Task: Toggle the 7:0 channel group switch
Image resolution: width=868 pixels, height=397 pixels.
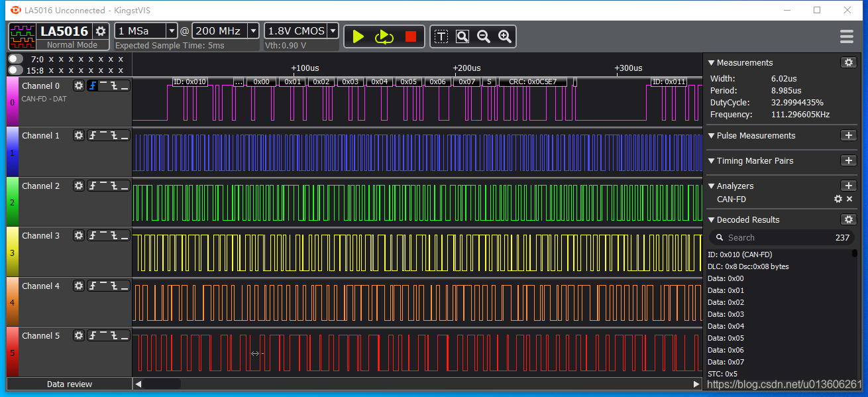Action: pos(16,59)
